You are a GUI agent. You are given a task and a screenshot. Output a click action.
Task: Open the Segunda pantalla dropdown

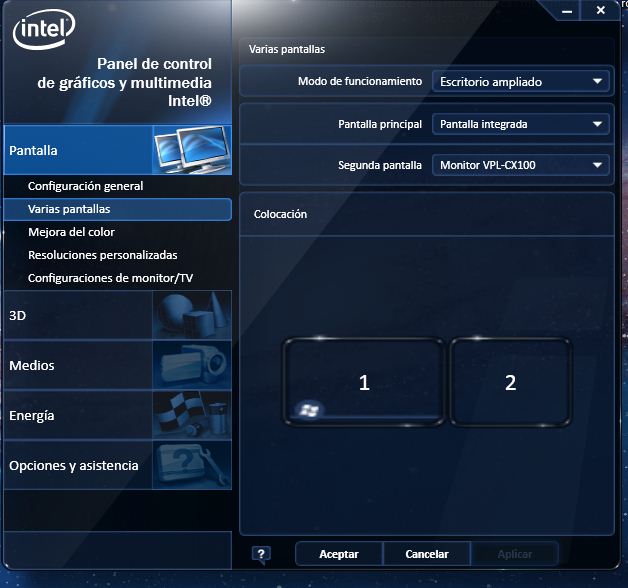tap(521, 165)
